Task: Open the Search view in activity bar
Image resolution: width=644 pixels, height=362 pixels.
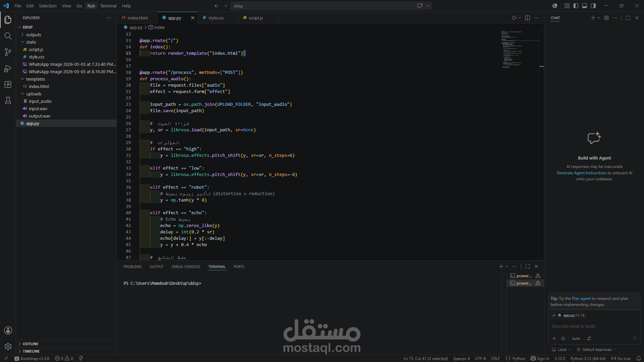Action: pos(8,36)
